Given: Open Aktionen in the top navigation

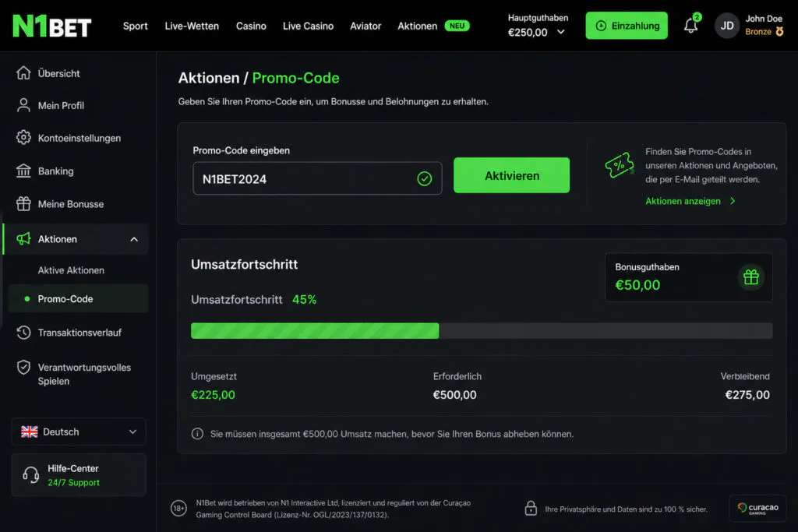Looking at the screenshot, I should click(x=418, y=26).
